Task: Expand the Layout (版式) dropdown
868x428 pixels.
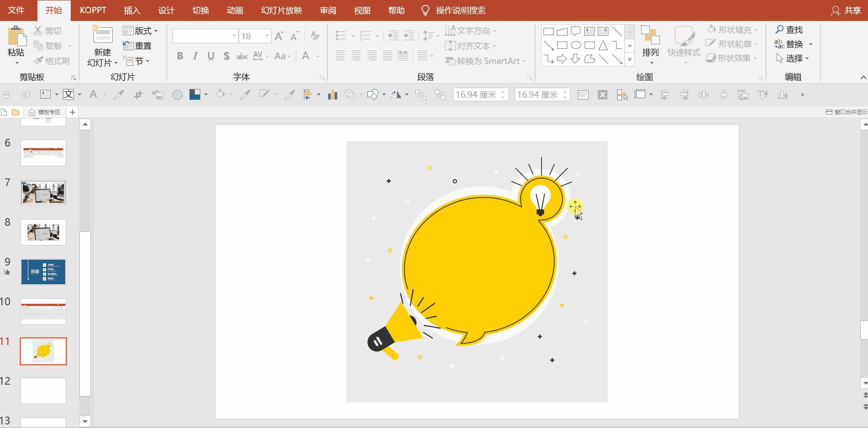Action: (x=141, y=31)
